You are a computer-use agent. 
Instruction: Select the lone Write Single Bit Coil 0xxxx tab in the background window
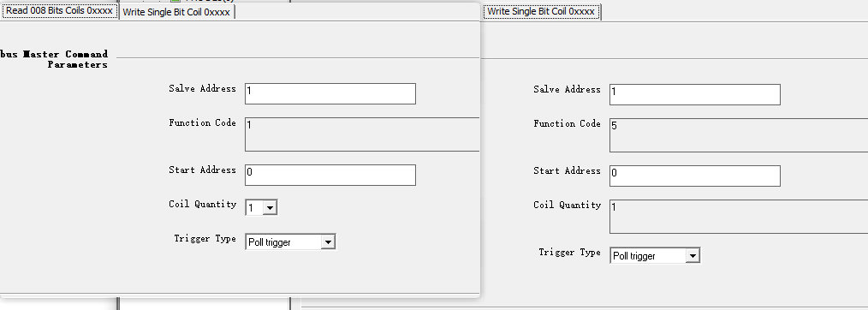click(x=541, y=12)
